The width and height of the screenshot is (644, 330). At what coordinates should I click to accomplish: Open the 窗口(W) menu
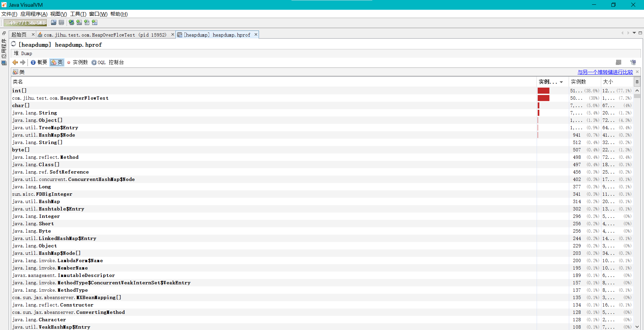[98, 14]
